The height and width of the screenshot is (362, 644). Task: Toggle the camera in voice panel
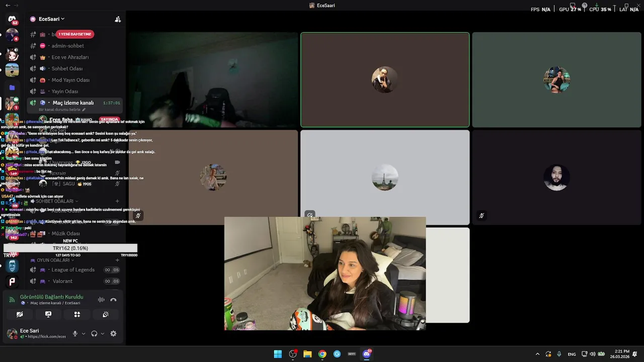click(x=20, y=314)
